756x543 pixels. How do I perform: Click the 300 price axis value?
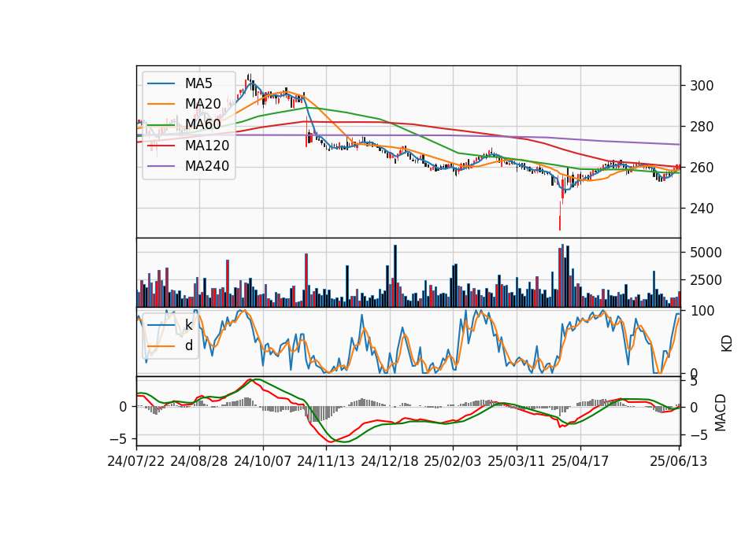click(x=702, y=86)
